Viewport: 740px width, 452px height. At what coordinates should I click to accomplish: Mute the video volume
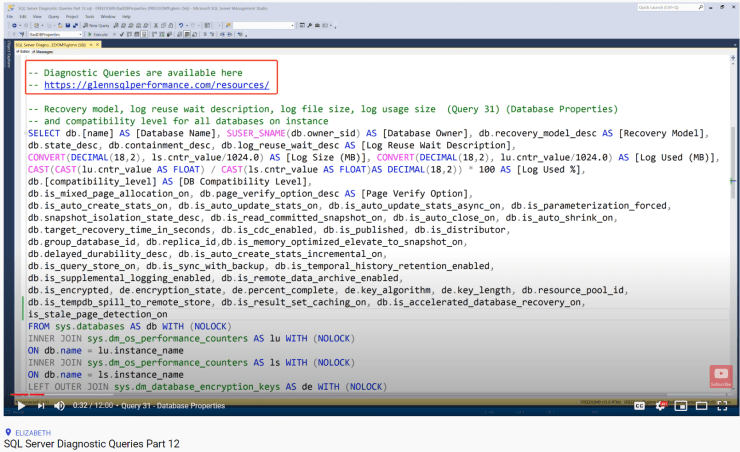click(x=59, y=406)
